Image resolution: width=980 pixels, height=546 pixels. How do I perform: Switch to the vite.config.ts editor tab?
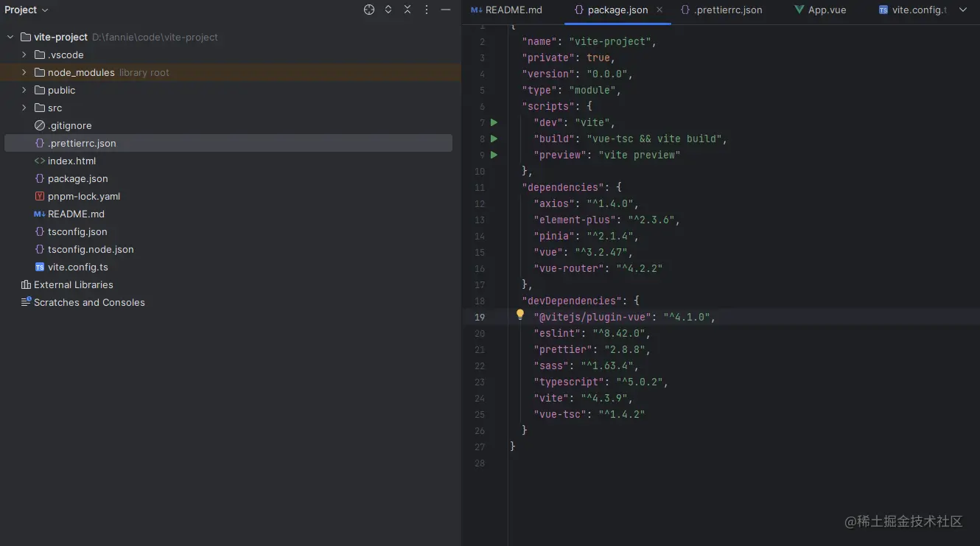pos(912,10)
